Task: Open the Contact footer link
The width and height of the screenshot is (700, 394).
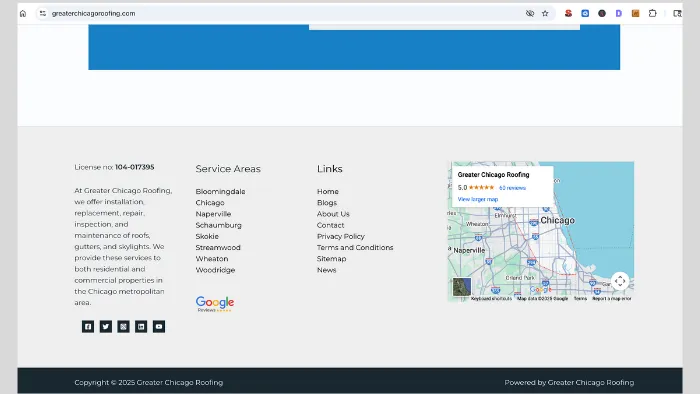Action: 330,225
